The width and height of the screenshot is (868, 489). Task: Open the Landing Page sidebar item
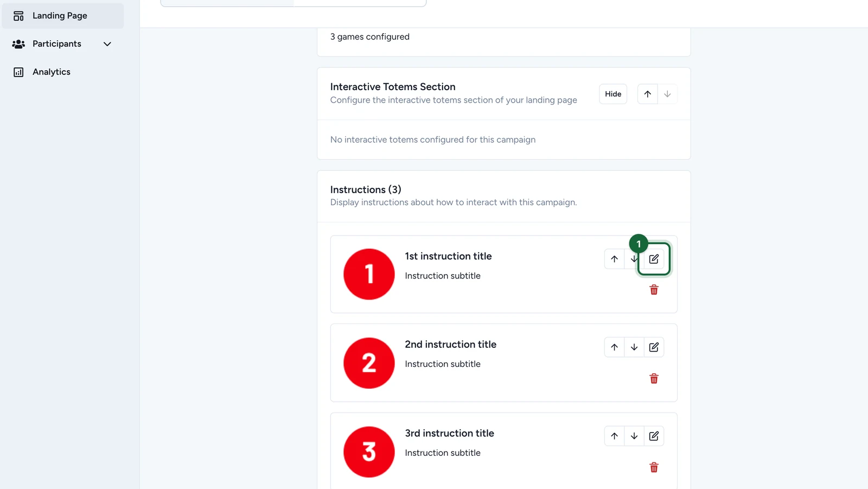[x=63, y=16]
